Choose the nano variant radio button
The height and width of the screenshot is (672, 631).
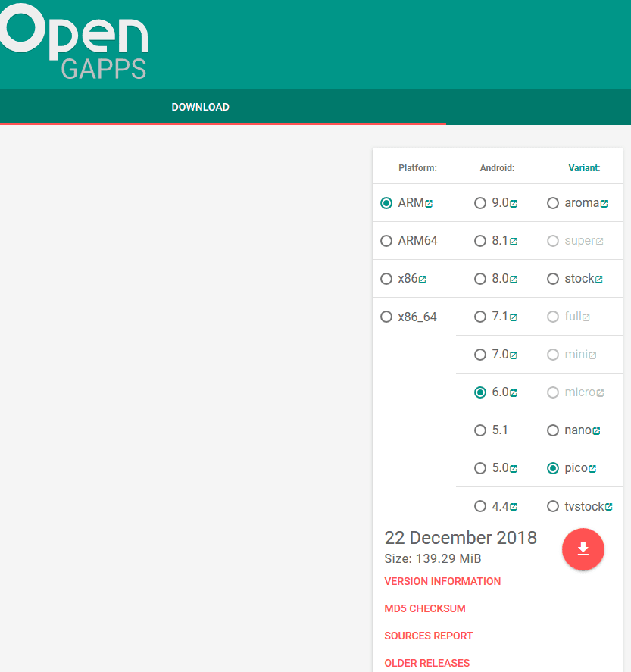click(553, 430)
